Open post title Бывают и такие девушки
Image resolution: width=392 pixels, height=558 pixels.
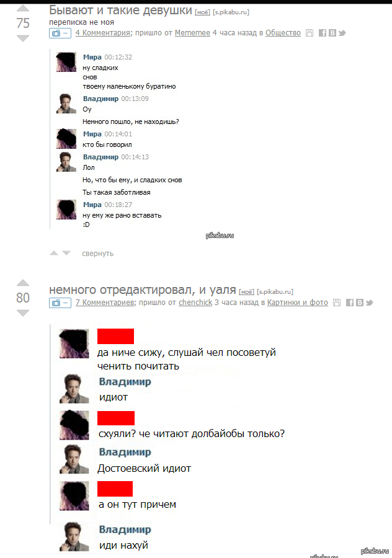(x=121, y=11)
